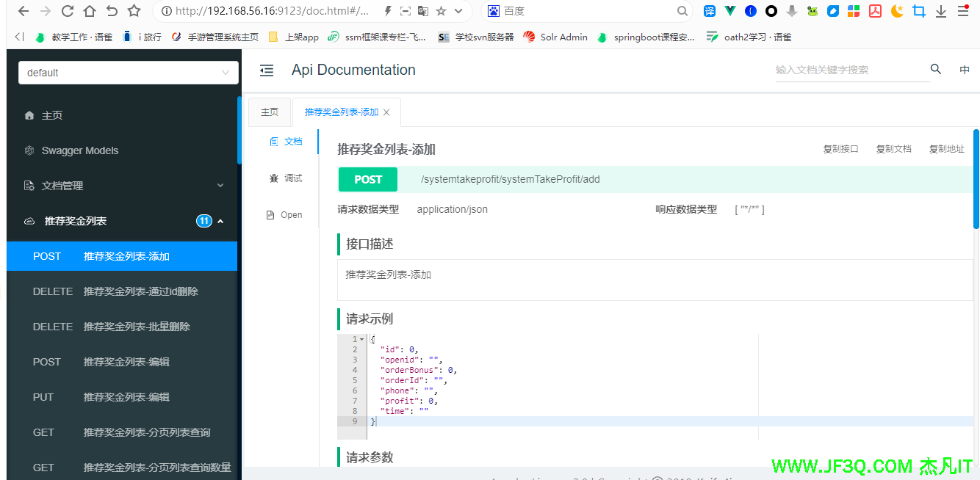980x480 pixels.
Task: Close the 推荐奖金列表-添加 tab
Action: (386, 112)
